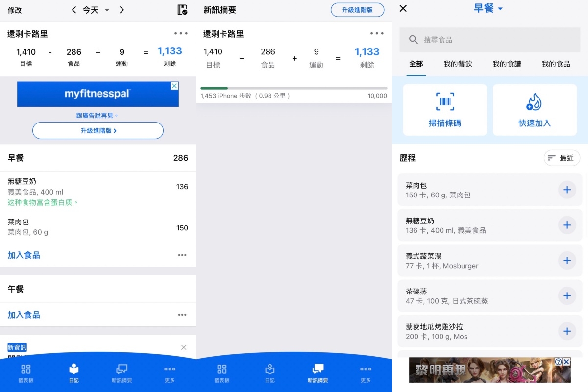Add 藜麥地瓜烤雞沙拉 with plus icon
This screenshot has width=588, height=392.
tap(567, 331)
